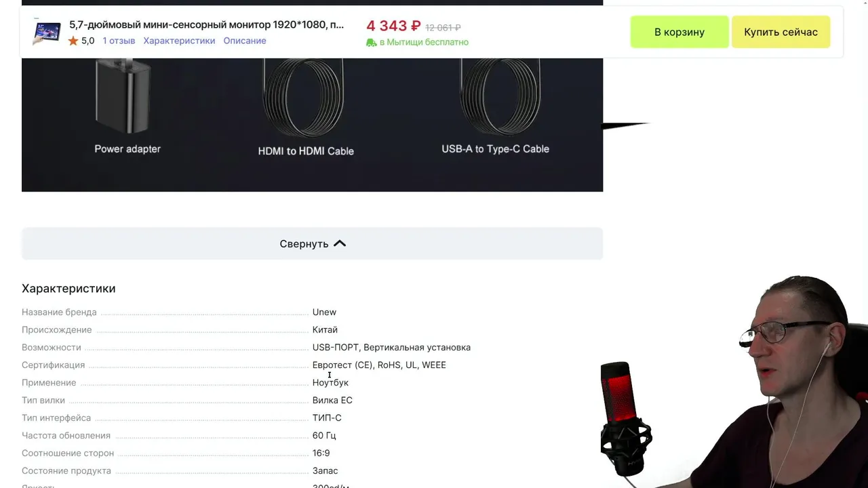Image resolution: width=868 pixels, height=488 pixels.
Task: Jump to Характеристики tab link
Action: point(179,41)
